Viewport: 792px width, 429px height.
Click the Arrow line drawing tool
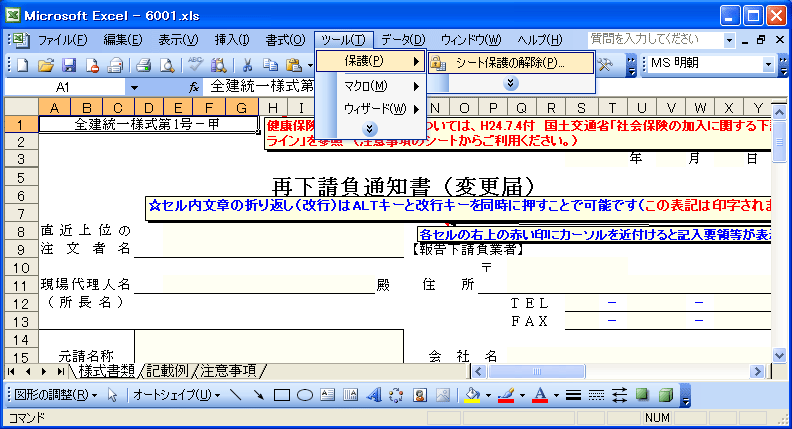(x=259, y=394)
